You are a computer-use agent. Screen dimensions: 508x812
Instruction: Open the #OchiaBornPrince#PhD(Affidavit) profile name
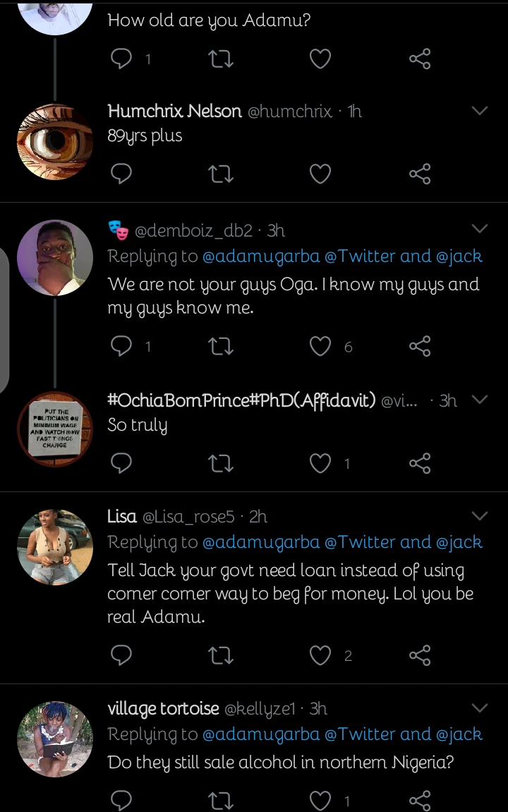click(241, 401)
